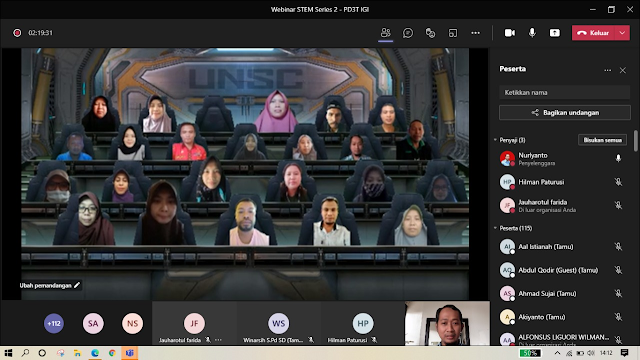This screenshot has width=640, height=360.
Task: Open the participants panel icon
Action: tap(385, 33)
